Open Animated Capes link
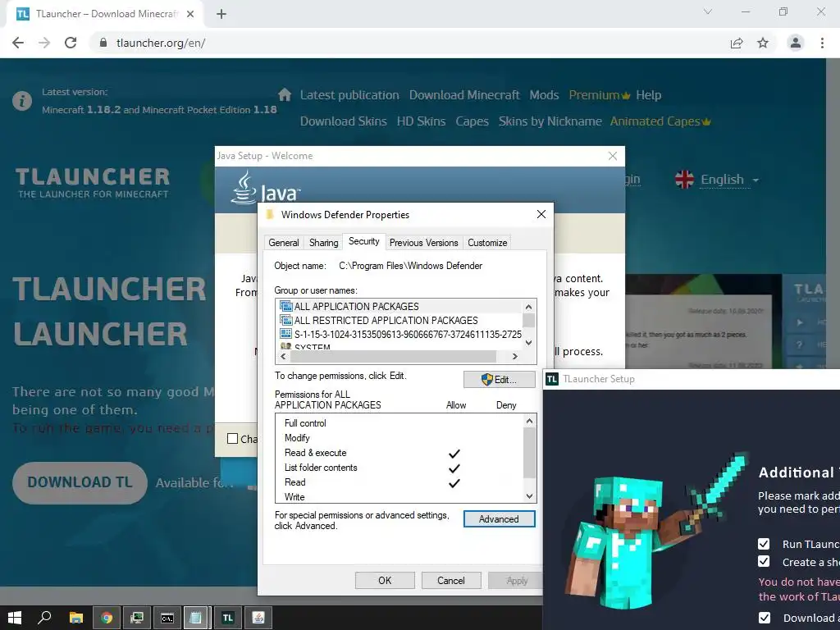The height and width of the screenshot is (630, 840). [x=660, y=121]
